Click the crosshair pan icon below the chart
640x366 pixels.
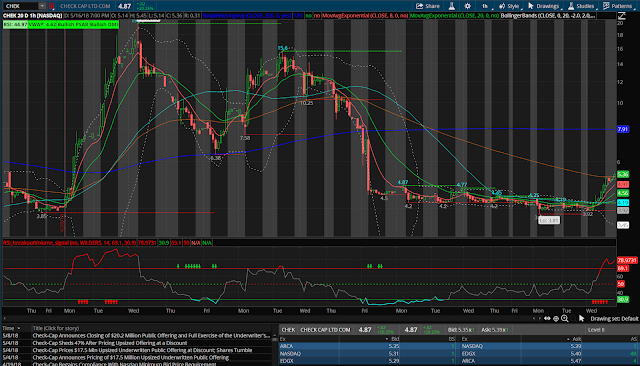click(x=556, y=319)
